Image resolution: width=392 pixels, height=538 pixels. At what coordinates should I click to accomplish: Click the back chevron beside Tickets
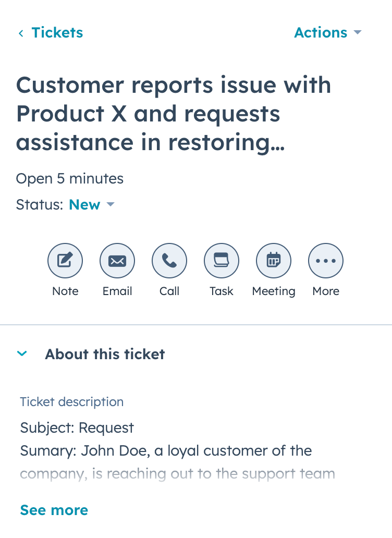click(20, 32)
